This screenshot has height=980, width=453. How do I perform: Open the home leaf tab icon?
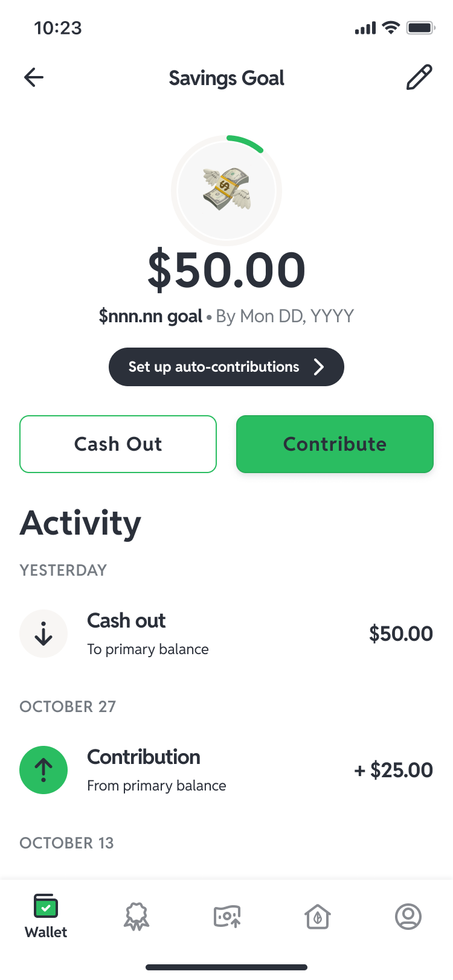pos(318,917)
